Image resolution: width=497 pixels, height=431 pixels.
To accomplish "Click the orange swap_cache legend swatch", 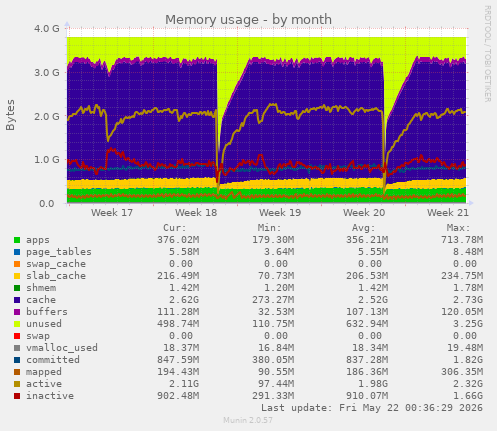I will tap(17, 264).
